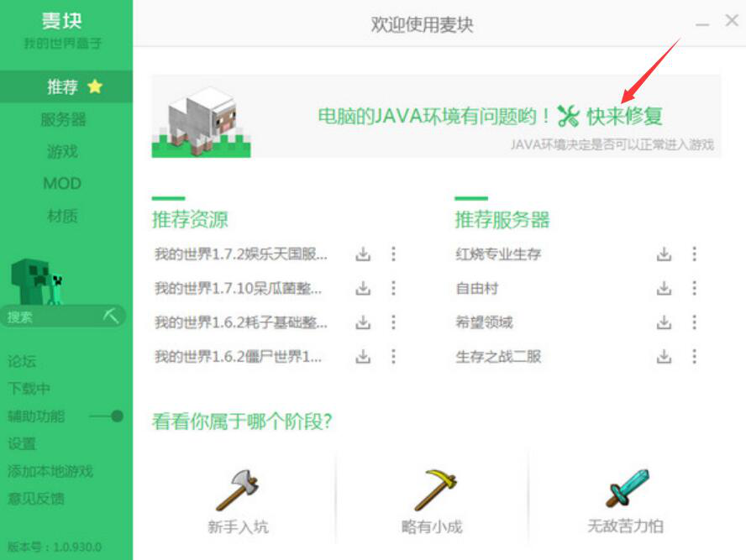Click the pickaxe icon for 略有小成
Viewport: 746px width, 560px height.
click(435, 489)
